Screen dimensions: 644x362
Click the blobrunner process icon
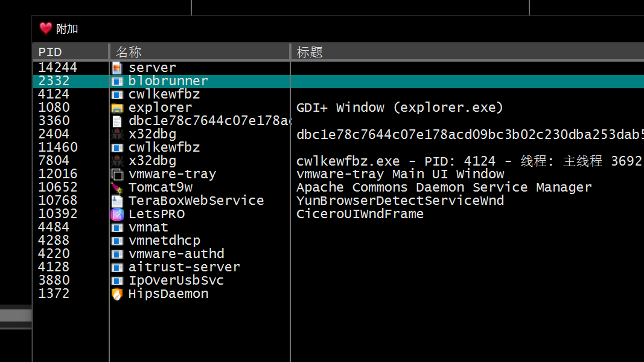[x=117, y=81]
